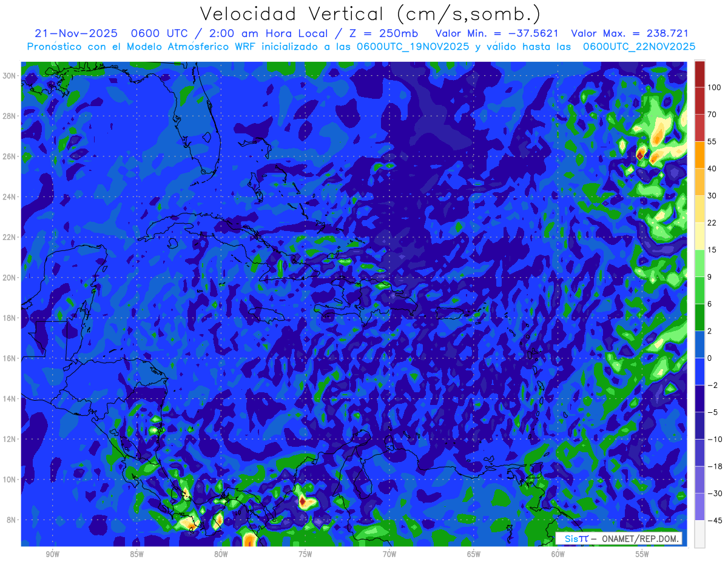The width and height of the screenshot is (728, 562).
Task: Click the '85W' longitude label
Action: 137,555
